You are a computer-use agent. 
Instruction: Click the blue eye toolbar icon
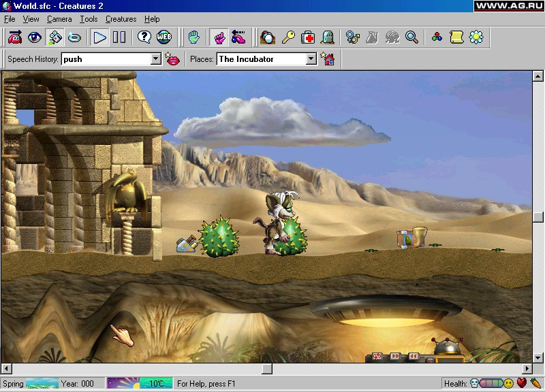click(x=35, y=37)
